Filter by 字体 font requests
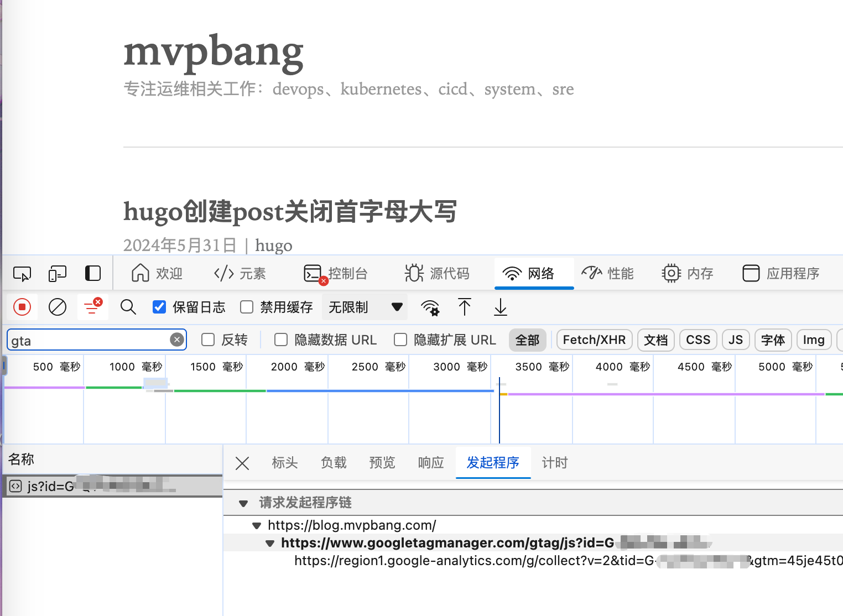843x616 pixels. coord(773,340)
